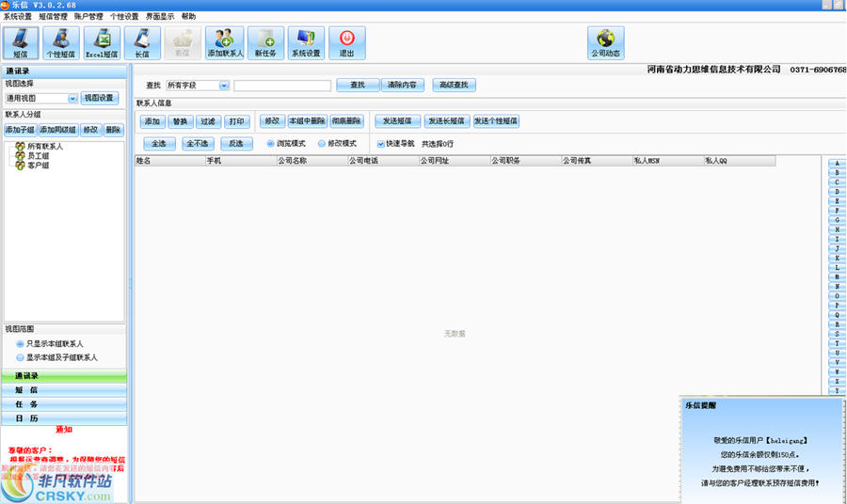Select the 浏览模式 radio button
The width and height of the screenshot is (847, 504).
pos(271,144)
